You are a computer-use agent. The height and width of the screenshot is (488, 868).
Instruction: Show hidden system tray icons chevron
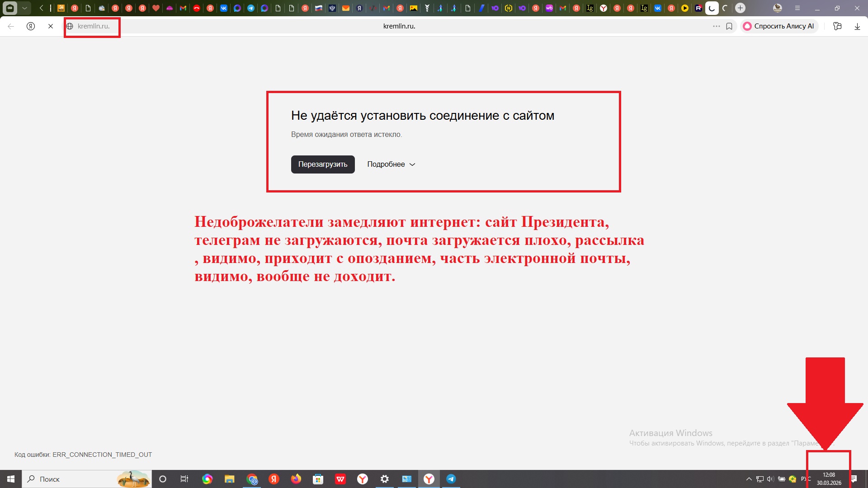point(749,479)
